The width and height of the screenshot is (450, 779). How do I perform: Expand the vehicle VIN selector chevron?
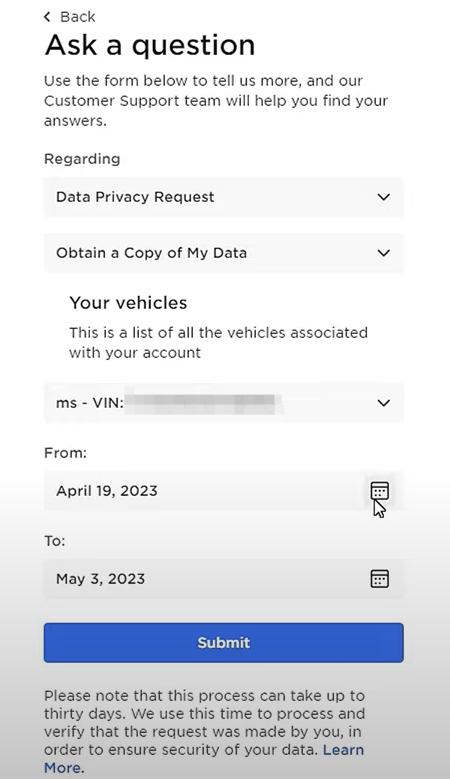coord(383,403)
